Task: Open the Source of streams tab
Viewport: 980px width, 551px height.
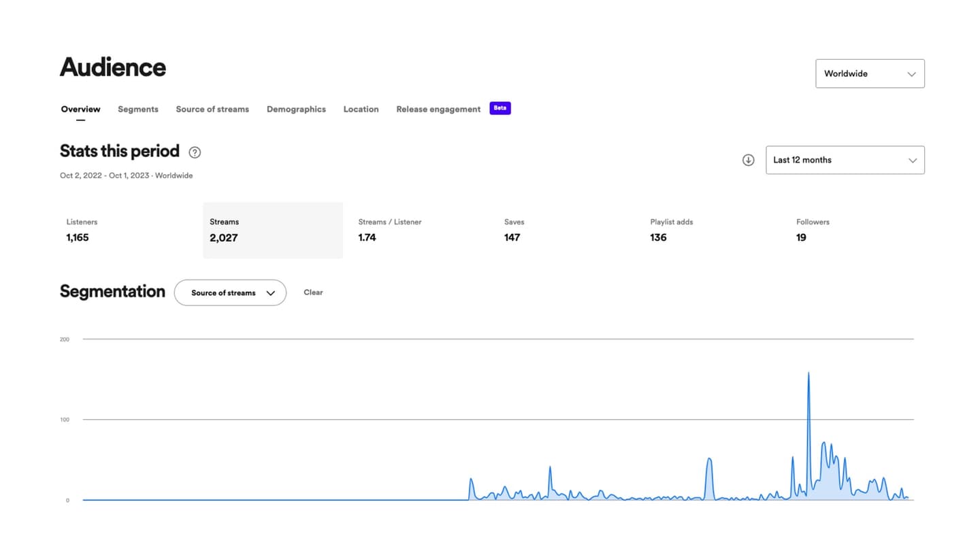Action: 212,109
